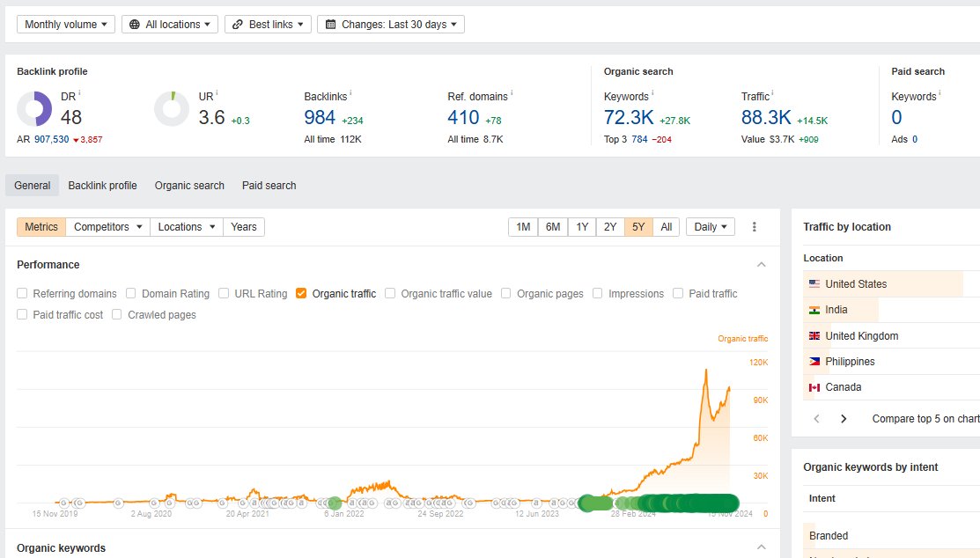Enable the Crawled pages checkbox

point(116,314)
